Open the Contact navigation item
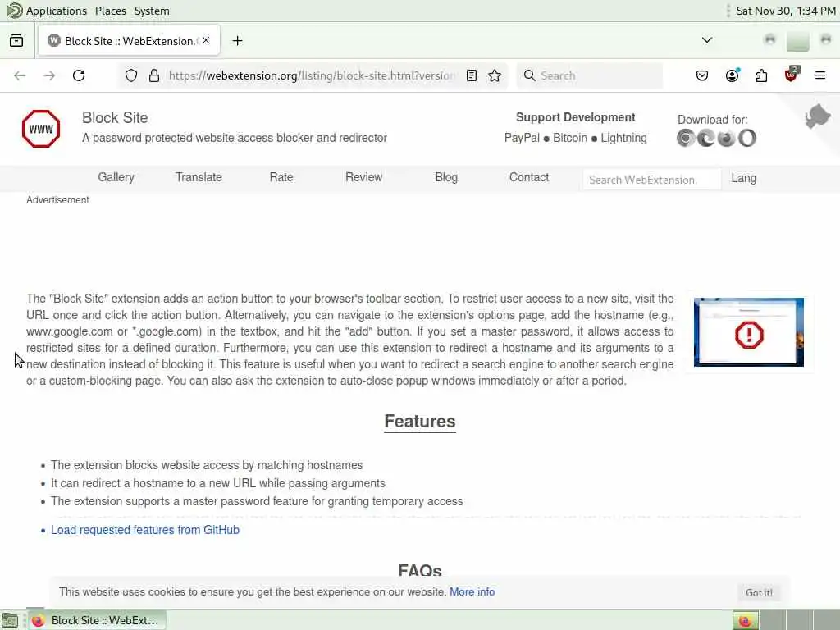 coord(529,177)
